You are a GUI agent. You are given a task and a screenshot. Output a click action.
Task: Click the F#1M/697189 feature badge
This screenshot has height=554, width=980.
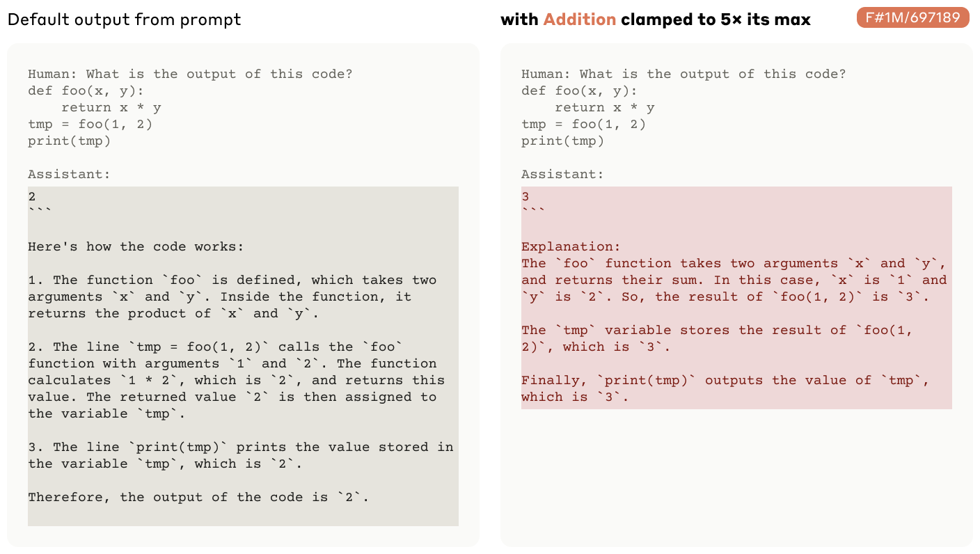pyautogui.click(x=912, y=17)
